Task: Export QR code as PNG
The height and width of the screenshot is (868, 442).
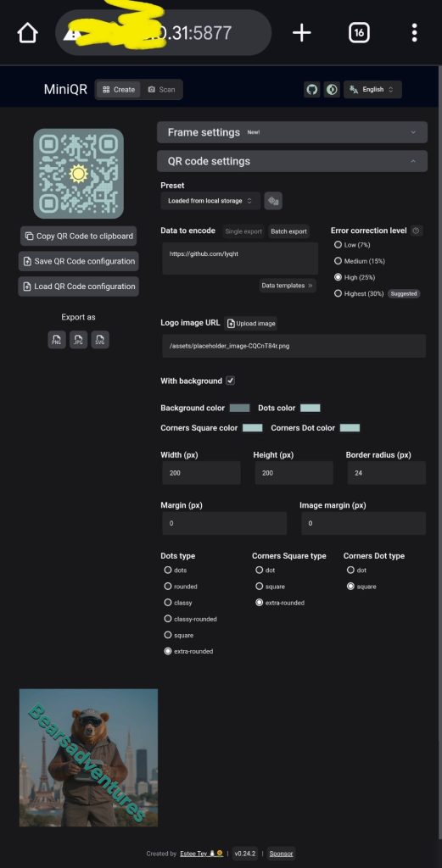Action: click(x=57, y=340)
